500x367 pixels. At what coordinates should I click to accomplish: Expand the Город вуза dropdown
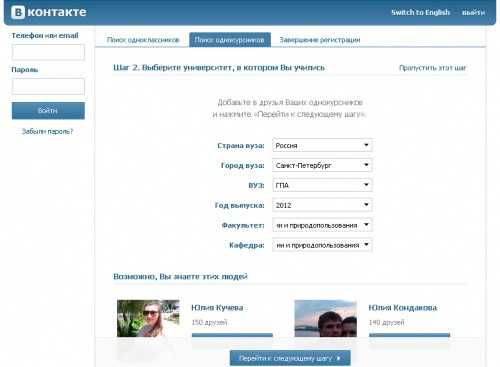322,165
